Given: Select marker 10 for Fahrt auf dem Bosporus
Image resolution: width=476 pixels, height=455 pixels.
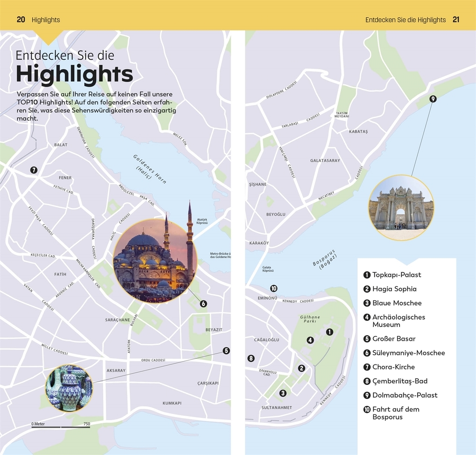Looking at the screenshot, I should tap(274, 288).
